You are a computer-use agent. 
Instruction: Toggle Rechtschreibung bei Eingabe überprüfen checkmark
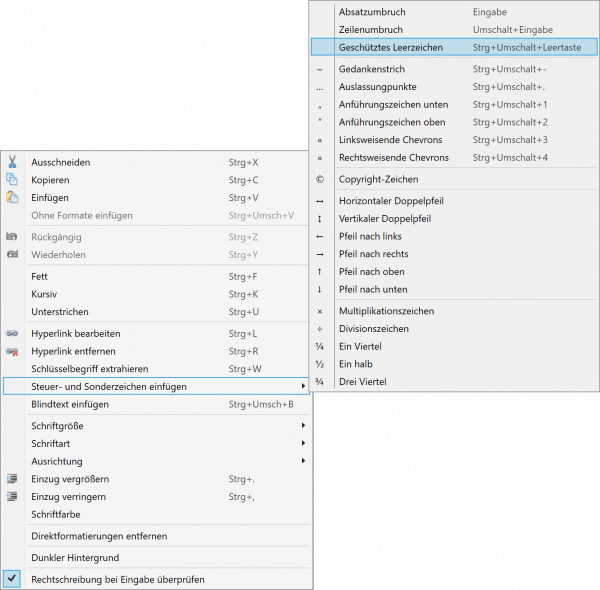[12, 579]
